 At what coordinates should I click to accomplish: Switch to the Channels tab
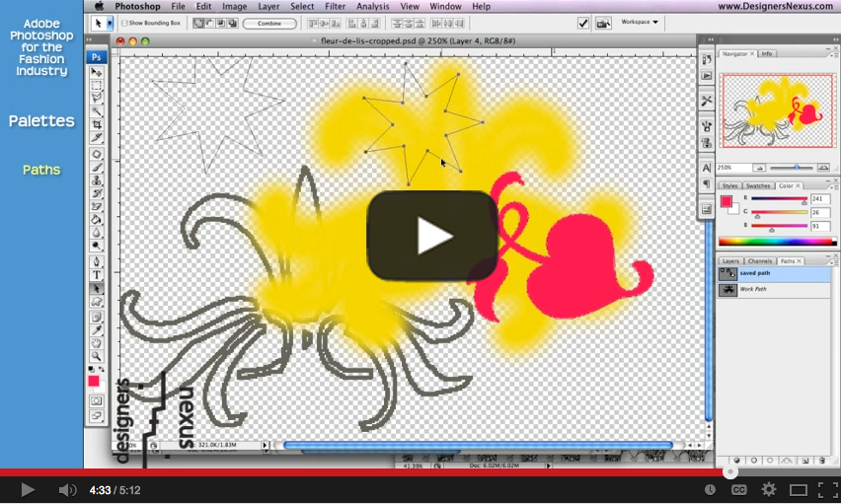759,261
